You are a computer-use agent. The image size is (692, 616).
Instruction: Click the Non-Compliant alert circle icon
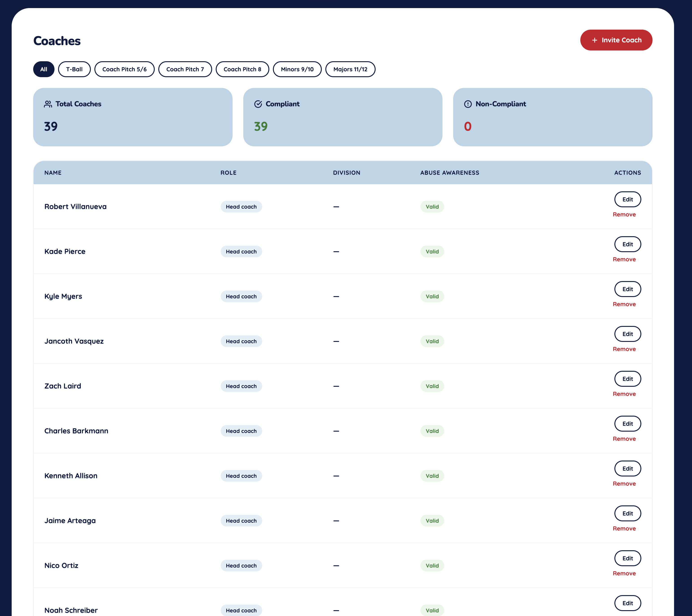point(468,104)
